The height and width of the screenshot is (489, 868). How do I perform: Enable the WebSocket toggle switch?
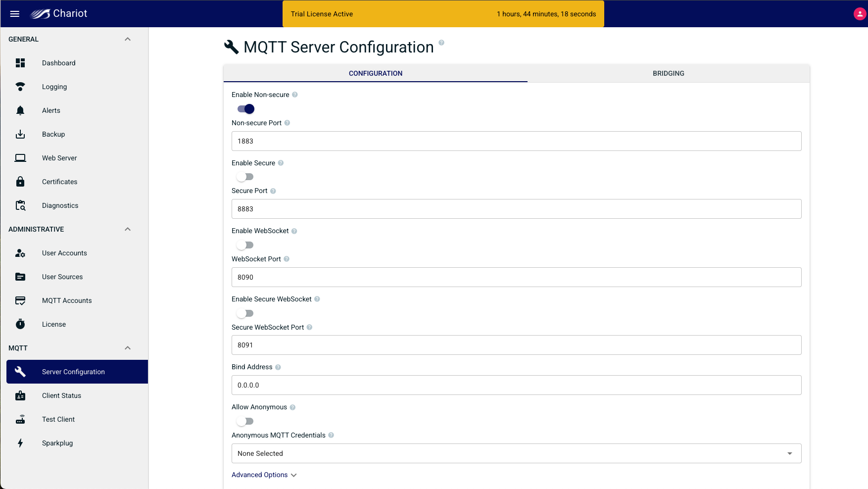(x=245, y=245)
